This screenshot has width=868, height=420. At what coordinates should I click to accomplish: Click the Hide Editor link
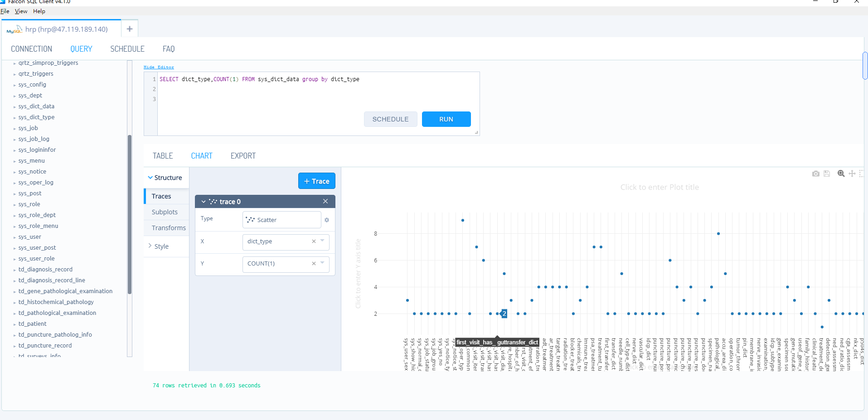tap(159, 67)
